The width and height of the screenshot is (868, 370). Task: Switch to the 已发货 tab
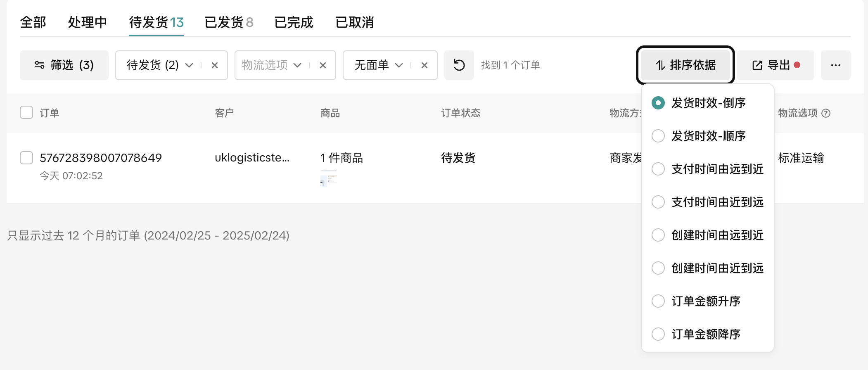pyautogui.click(x=229, y=22)
